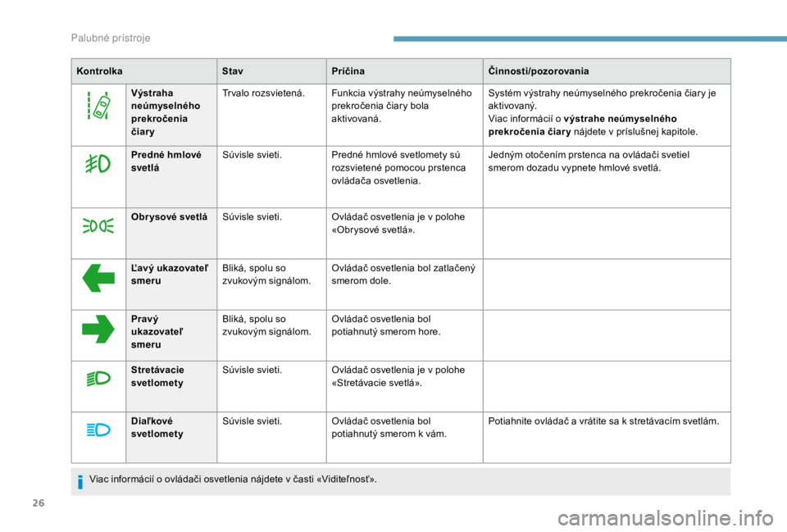
Task: Click the 'Kontrolka' column header
Action: [99, 70]
